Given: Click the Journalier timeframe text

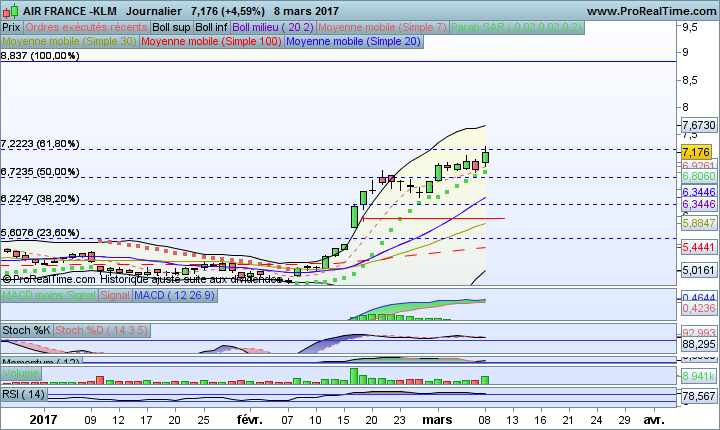Looking at the screenshot, I should (x=154, y=11).
